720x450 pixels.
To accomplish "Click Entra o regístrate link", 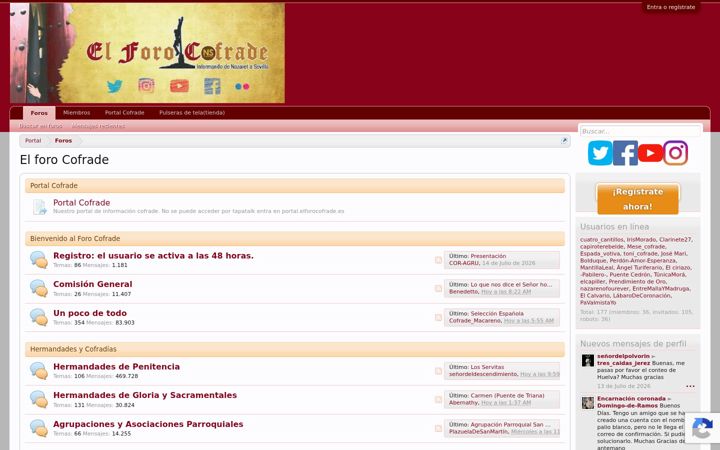I will click(x=671, y=7).
